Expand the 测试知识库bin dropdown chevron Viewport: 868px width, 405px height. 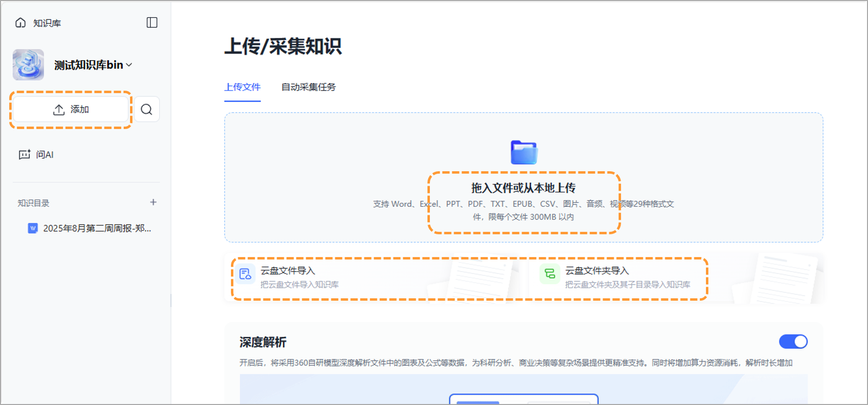point(129,65)
